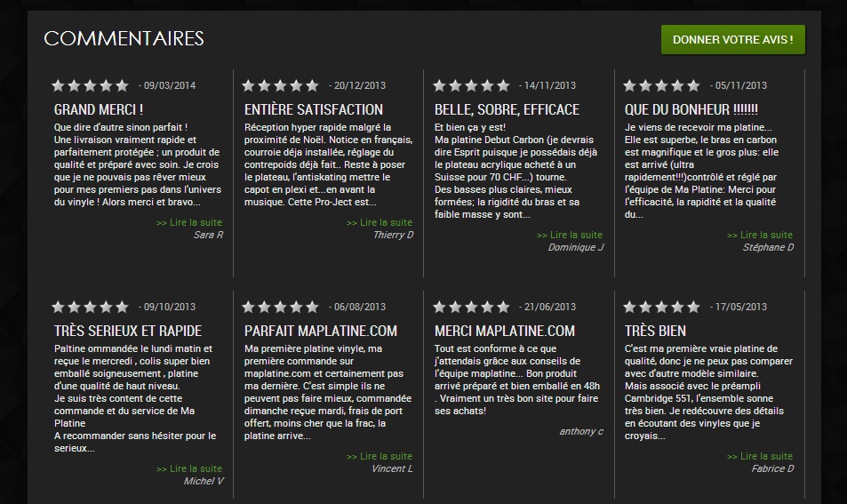
Task: Click the 'Commentaires' section heading
Action: [124, 38]
